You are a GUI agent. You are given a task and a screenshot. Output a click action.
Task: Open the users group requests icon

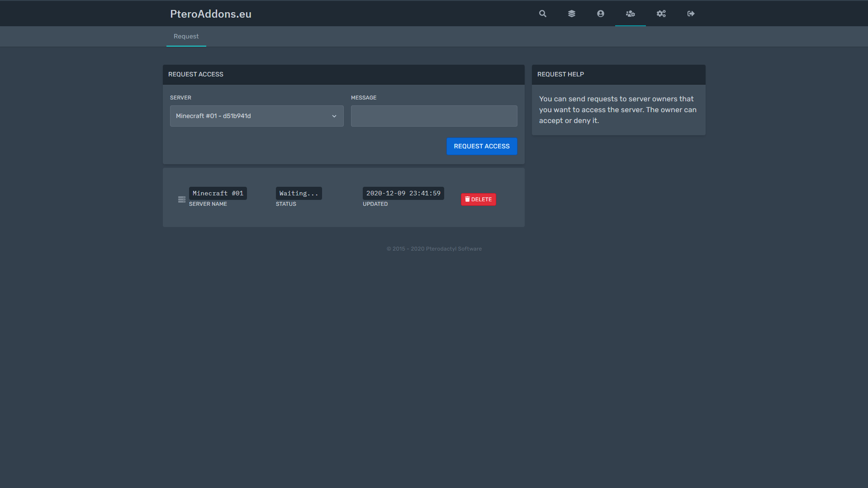click(x=630, y=14)
